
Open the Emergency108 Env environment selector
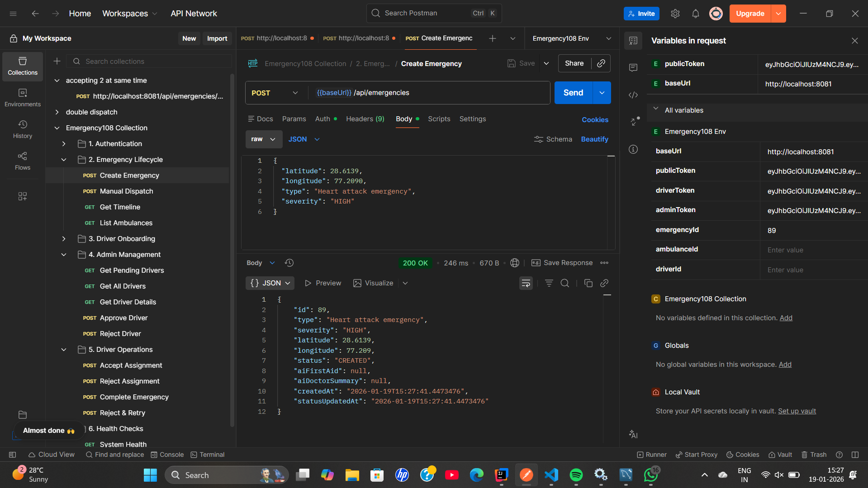tap(569, 38)
